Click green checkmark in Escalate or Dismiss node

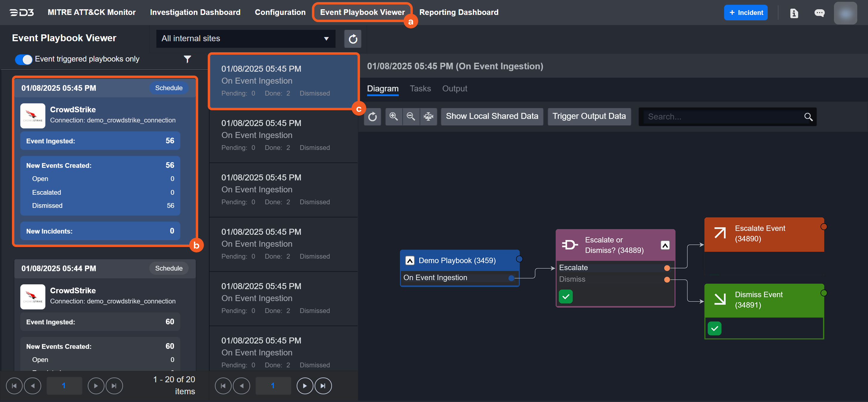[565, 297]
